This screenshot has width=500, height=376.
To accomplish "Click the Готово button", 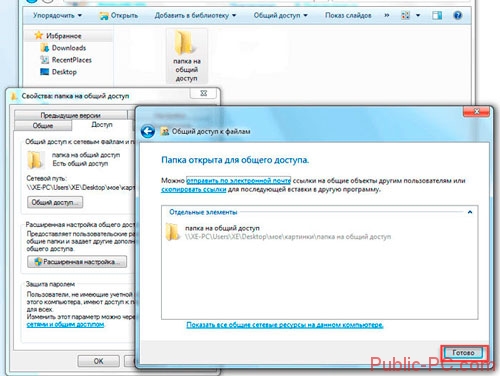I will point(464,353).
